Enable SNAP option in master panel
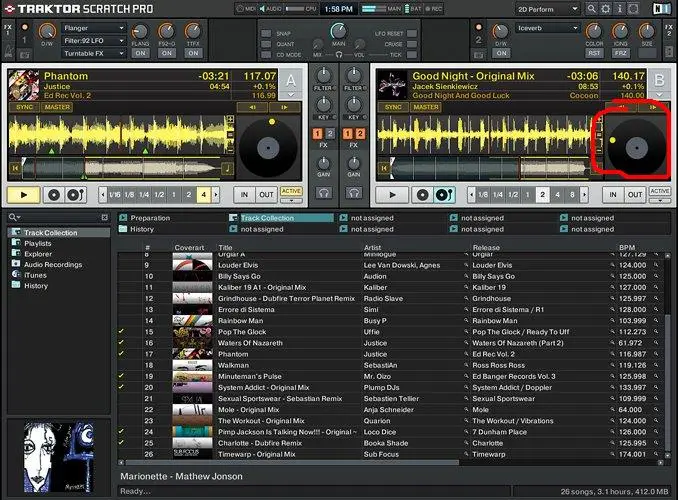 (267, 32)
